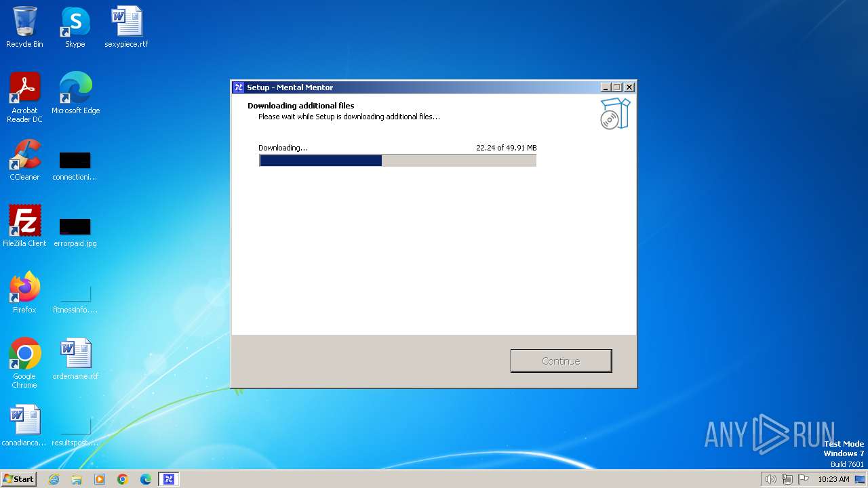Open FileZilla Client shortcut
Screen dimensions: 868x488
(x=24, y=226)
